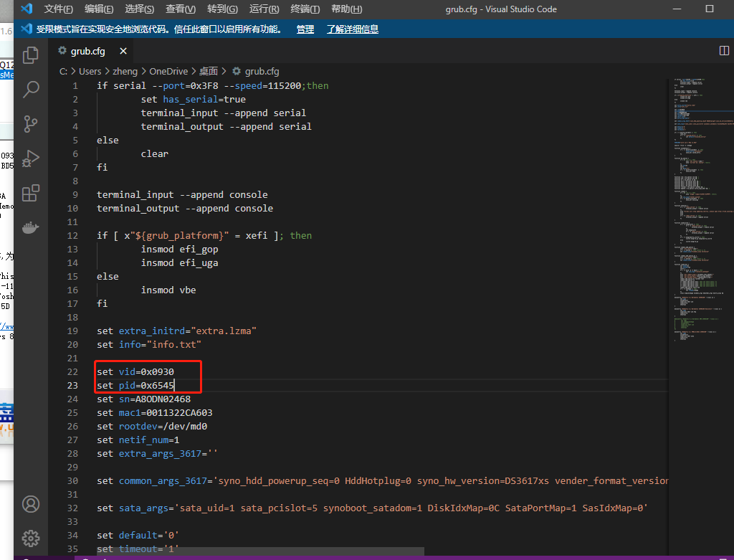Open the Docker panel whale icon
734x560 pixels.
point(31,228)
